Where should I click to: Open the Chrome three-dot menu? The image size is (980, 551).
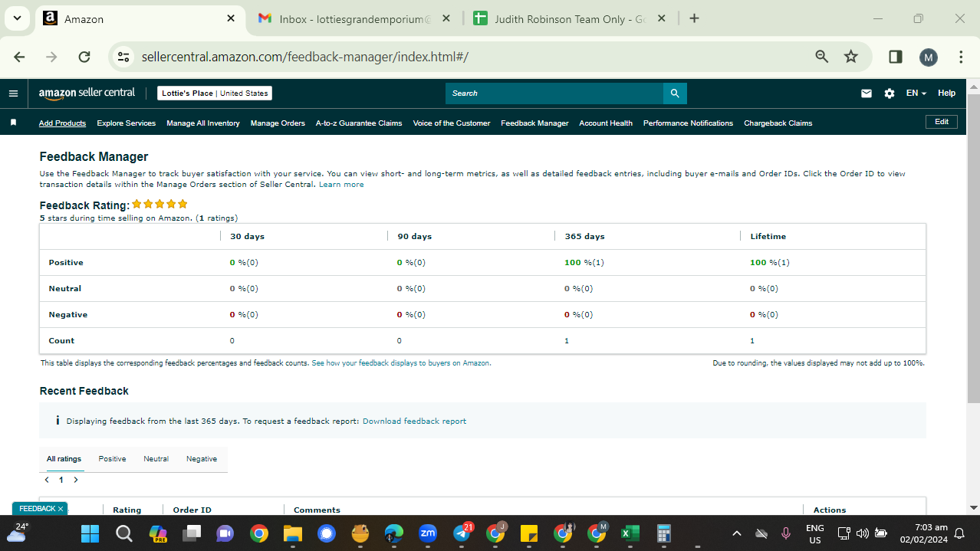click(x=961, y=57)
